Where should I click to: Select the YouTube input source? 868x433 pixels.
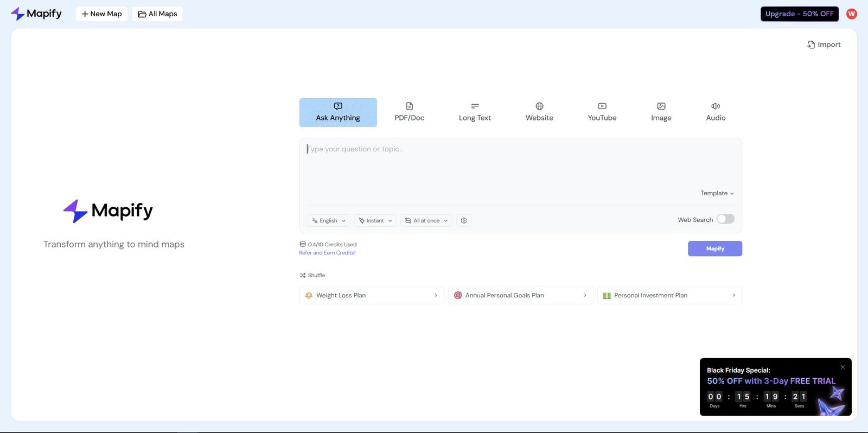click(x=602, y=112)
